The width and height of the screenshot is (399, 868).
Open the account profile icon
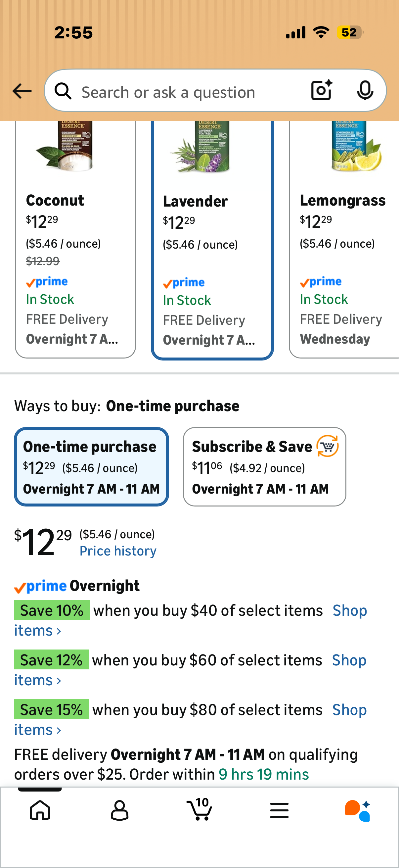[119, 810]
